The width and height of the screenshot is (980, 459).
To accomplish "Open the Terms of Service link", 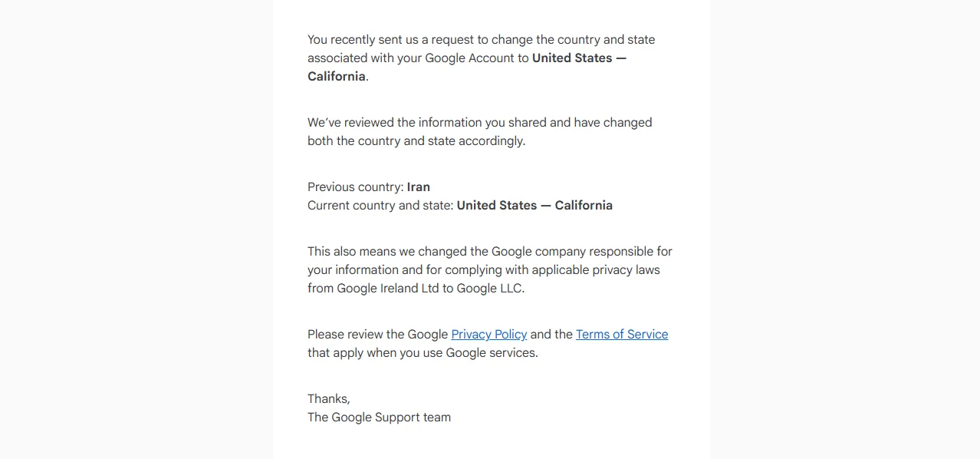I will [622, 334].
